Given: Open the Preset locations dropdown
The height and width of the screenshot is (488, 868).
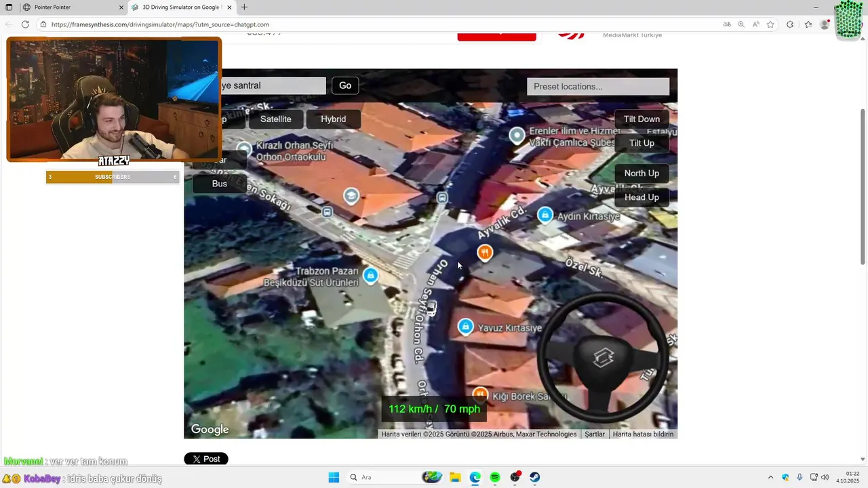Looking at the screenshot, I should click(x=598, y=86).
